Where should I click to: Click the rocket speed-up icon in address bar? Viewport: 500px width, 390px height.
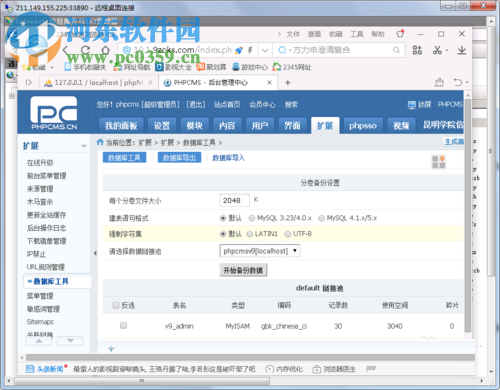[x=239, y=50]
